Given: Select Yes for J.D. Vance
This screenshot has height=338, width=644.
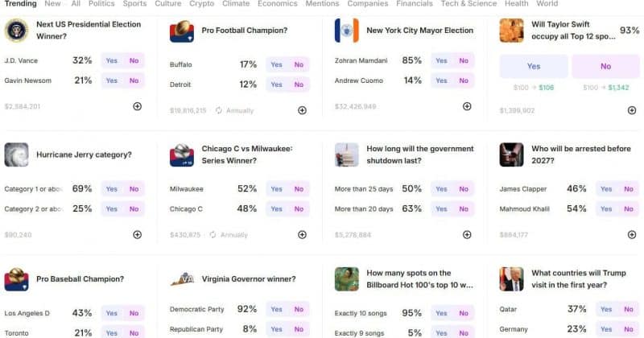Looking at the screenshot, I should coord(112,60).
